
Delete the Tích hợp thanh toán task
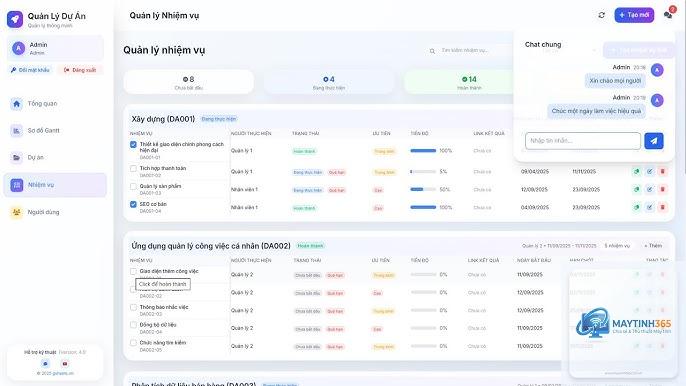[x=663, y=172]
